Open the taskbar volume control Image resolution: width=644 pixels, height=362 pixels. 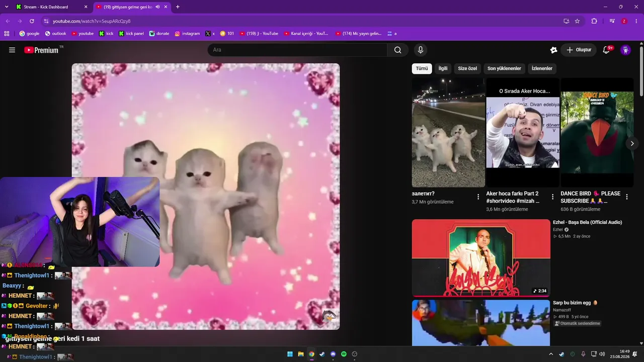[602, 354]
